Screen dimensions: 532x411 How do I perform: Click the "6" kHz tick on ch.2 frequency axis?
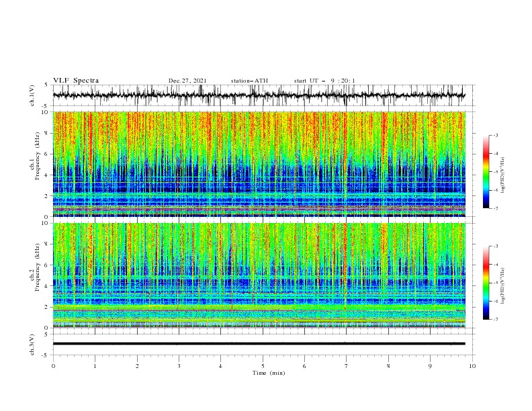[x=47, y=265]
